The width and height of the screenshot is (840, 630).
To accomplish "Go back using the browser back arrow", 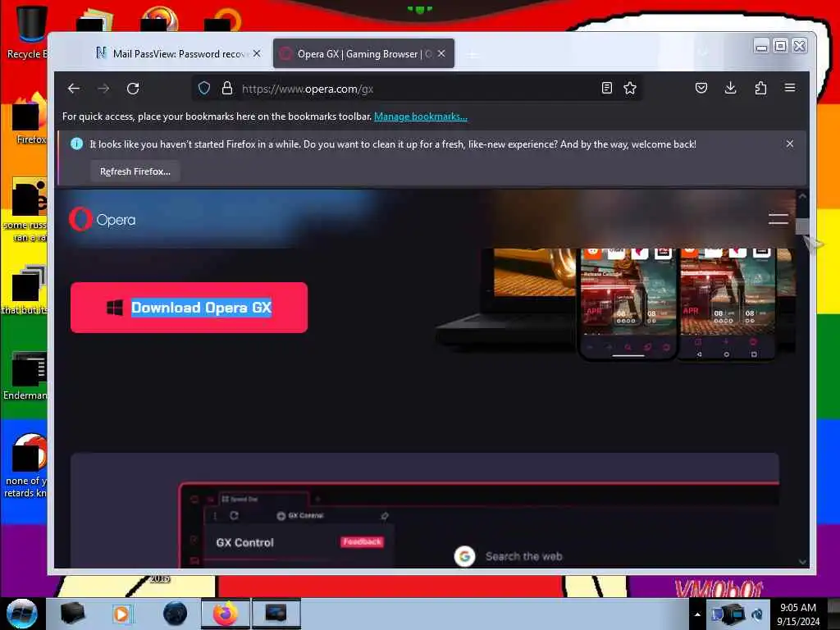I will [74, 89].
